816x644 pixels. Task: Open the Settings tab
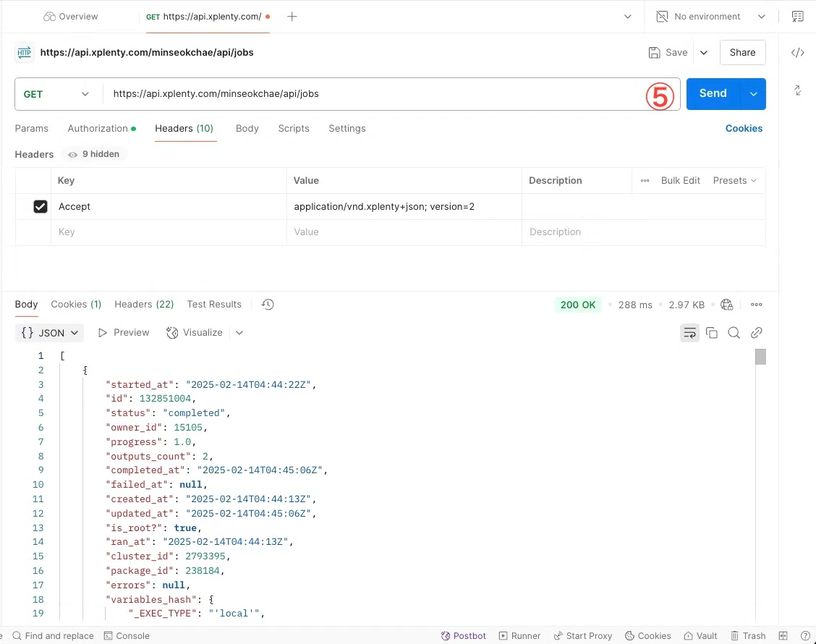(347, 129)
